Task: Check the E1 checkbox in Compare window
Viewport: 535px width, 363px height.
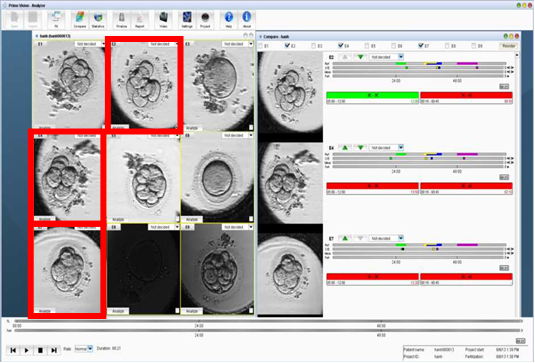Action: coord(261,46)
